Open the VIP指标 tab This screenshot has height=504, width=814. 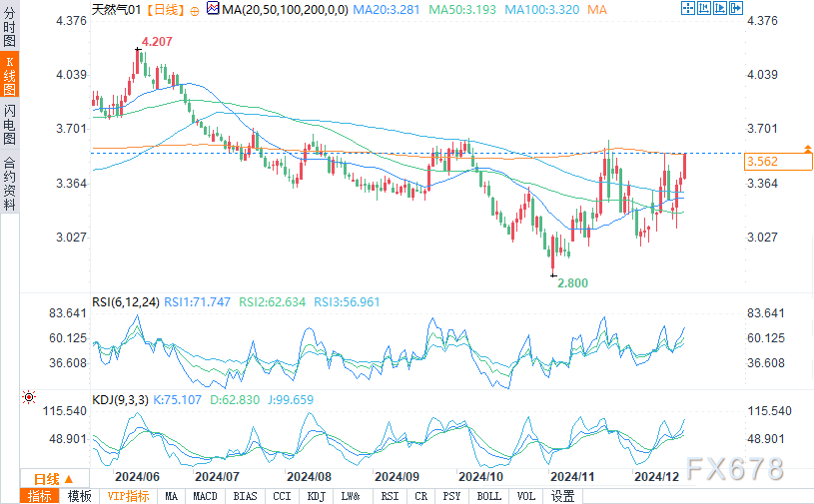coord(128,496)
